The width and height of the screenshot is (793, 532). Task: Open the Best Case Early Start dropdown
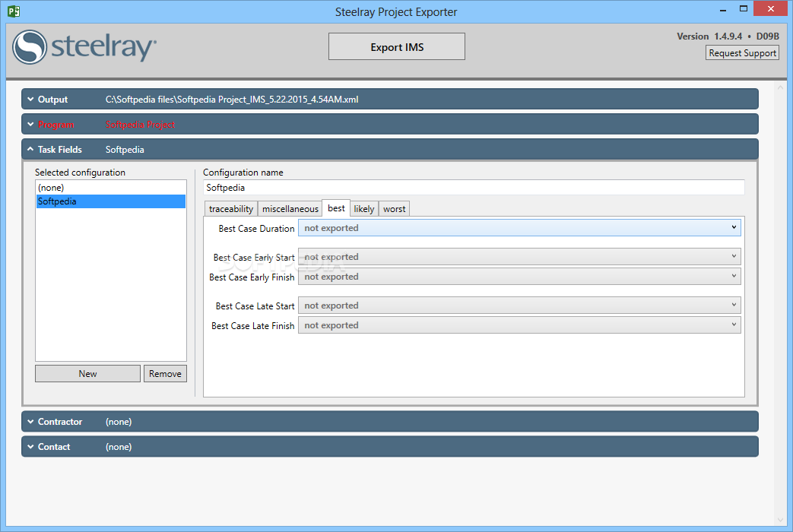tap(519, 257)
